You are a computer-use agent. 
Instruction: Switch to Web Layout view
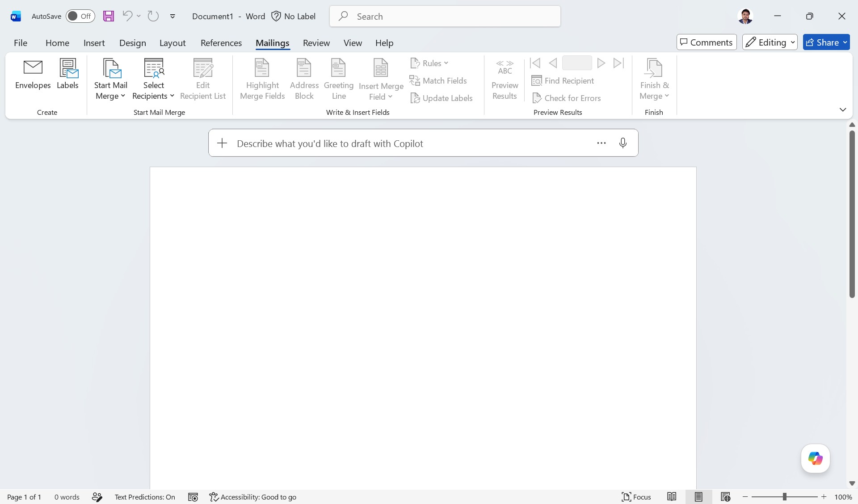click(725, 497)
